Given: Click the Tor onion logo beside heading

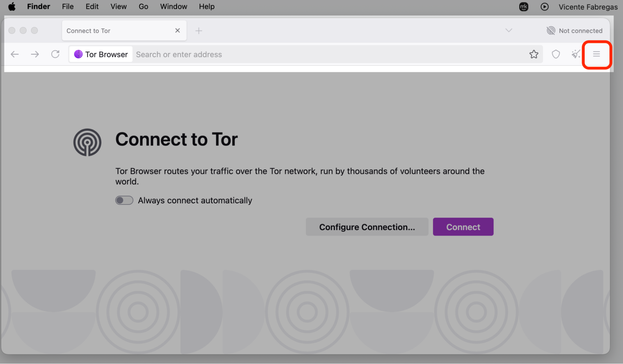Looking at the screenshot, I should (87, 142).
